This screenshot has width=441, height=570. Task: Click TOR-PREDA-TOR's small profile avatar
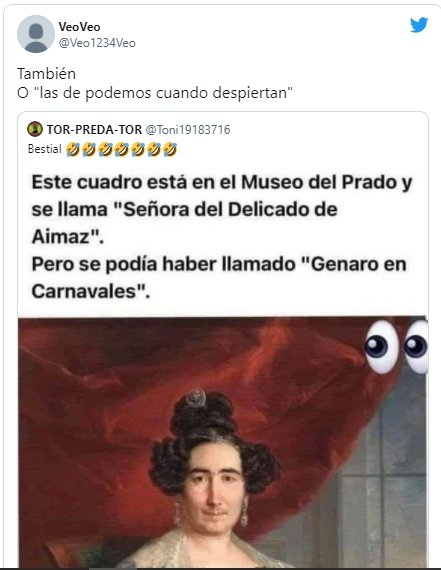(35, 129)
